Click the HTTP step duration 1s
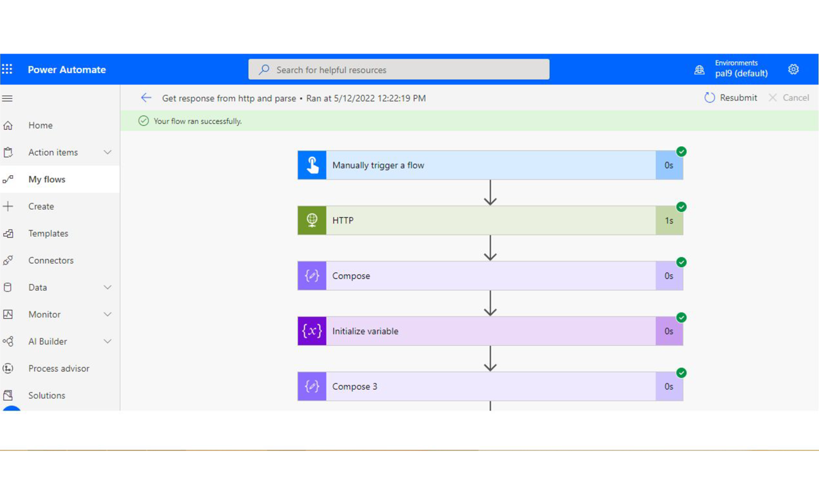This screenshot has height=504, width=819. click(669, 220)
